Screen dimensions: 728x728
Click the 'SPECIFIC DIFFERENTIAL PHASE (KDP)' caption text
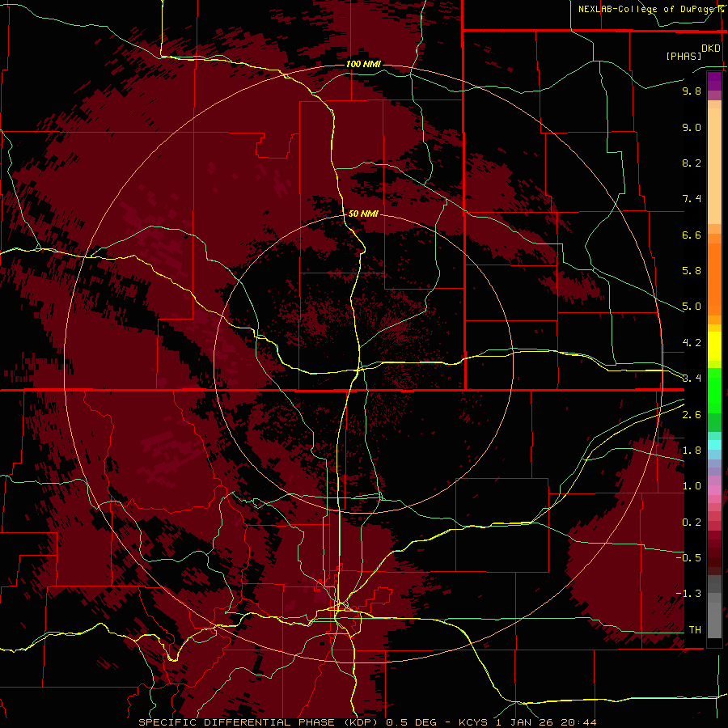coord(259,722)
